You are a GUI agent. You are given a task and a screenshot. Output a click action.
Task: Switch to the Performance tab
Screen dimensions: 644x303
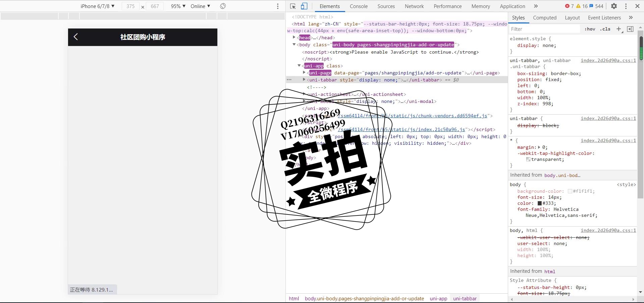(447, 6)
